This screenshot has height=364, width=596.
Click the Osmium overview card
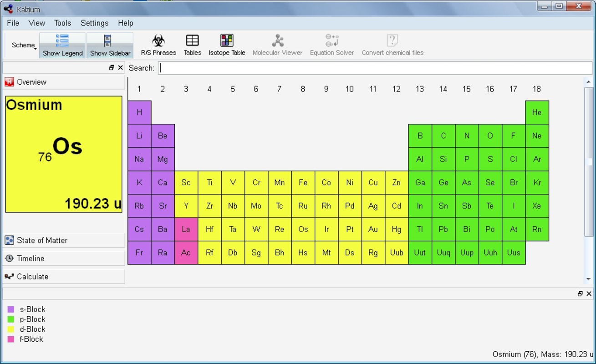coord(64,154)
